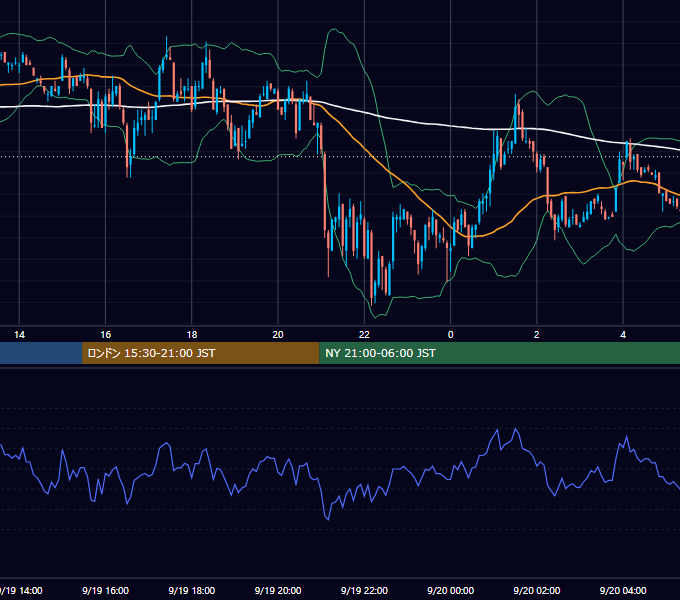Click the 9/19 20:00 date label
This screenshot has height=600, width=680.
pos(278,590)
